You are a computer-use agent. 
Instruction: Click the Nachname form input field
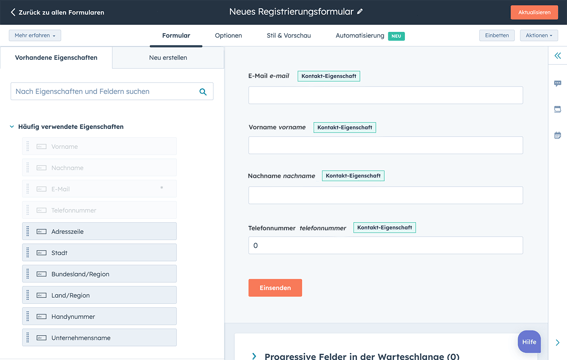385,195
